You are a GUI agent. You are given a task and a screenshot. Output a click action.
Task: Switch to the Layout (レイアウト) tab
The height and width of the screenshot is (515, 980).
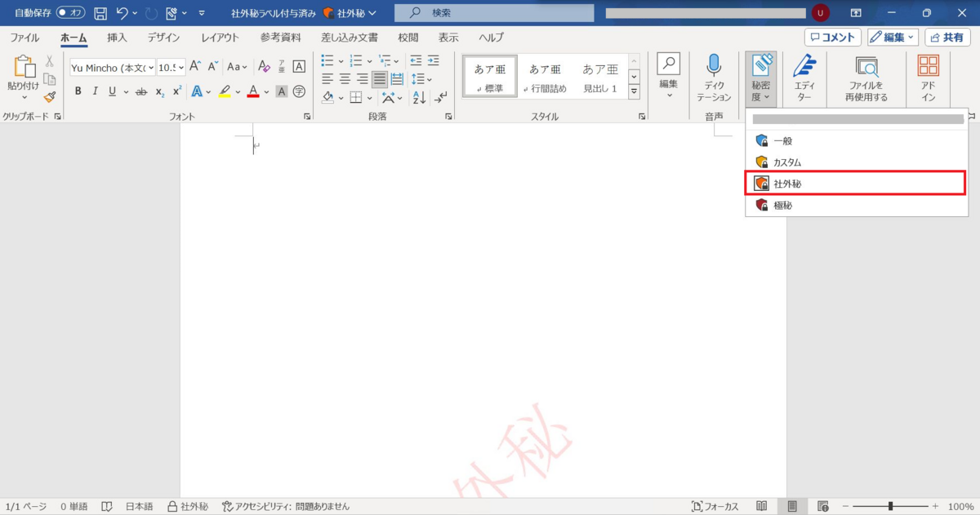pyautogui.click(x=220, y=38)
